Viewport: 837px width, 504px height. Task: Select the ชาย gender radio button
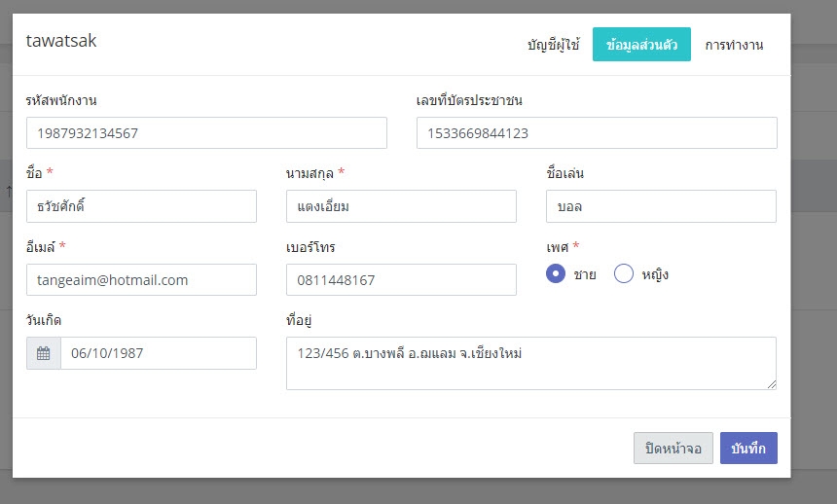click(556, 273)
